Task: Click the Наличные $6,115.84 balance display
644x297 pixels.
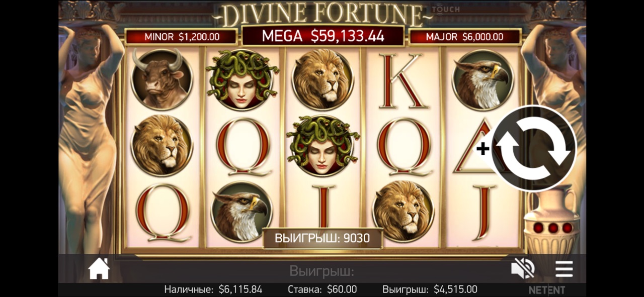Action: [213, 289]
